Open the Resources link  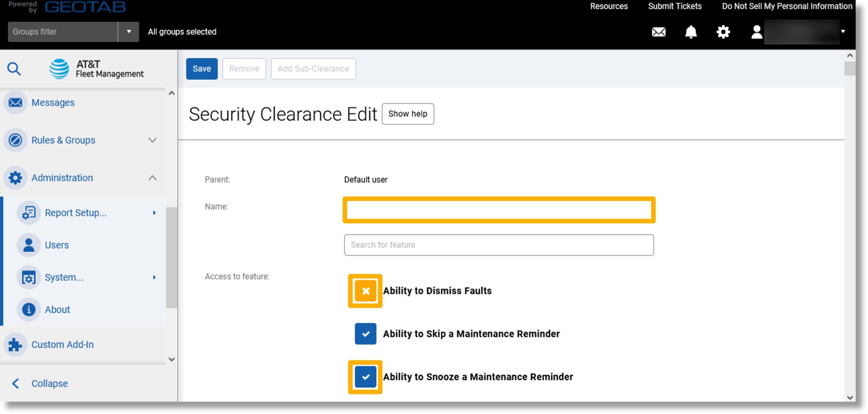(x=609, y=6)
